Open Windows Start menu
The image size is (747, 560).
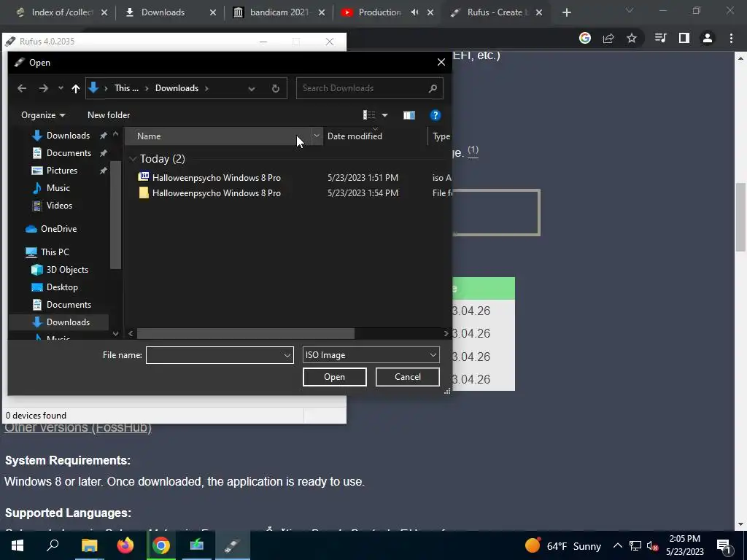click(18, 545)
